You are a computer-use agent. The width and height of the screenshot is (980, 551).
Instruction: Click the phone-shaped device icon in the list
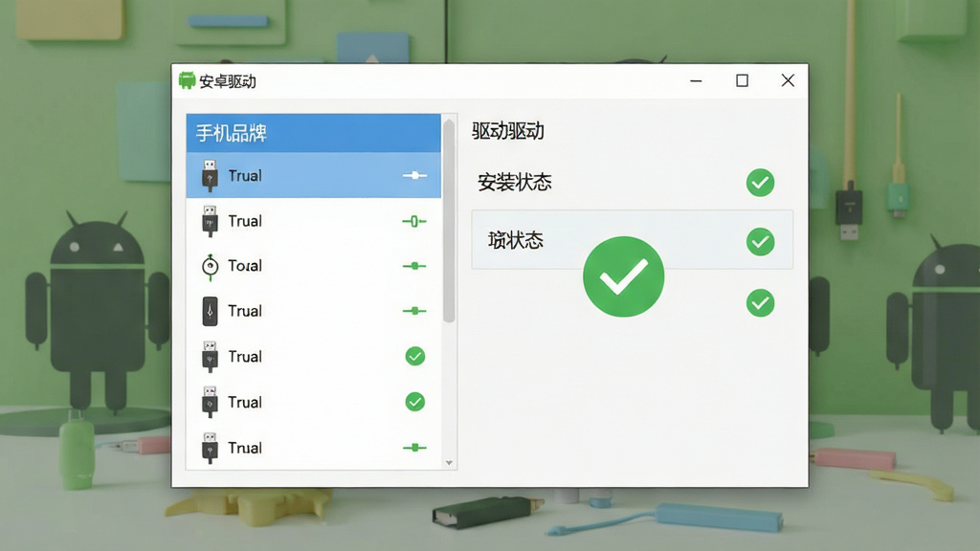[210, 311]
